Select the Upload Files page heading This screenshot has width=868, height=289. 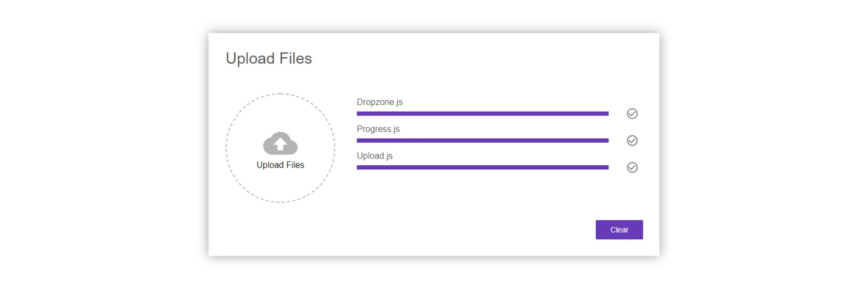click(x=269, y=58)
